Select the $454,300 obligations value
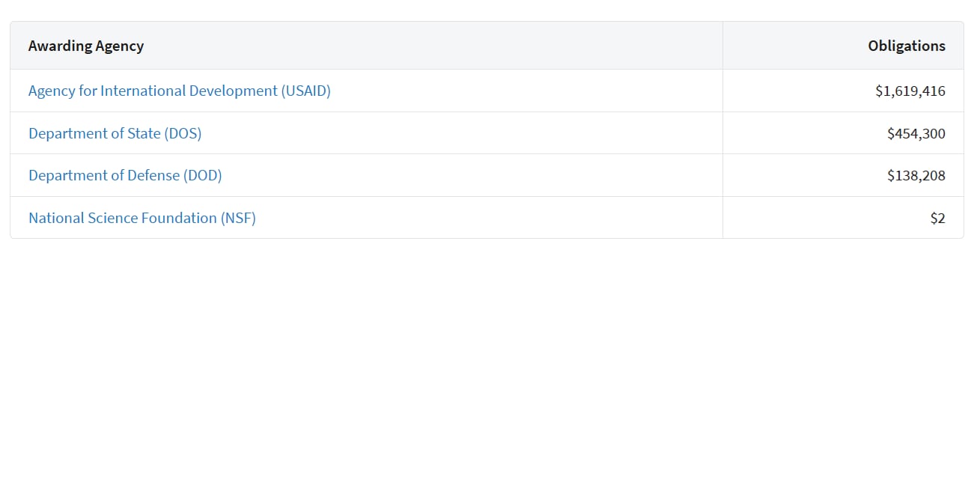The width and height of the screenshot is (980, 485). (x=916, y=133)
